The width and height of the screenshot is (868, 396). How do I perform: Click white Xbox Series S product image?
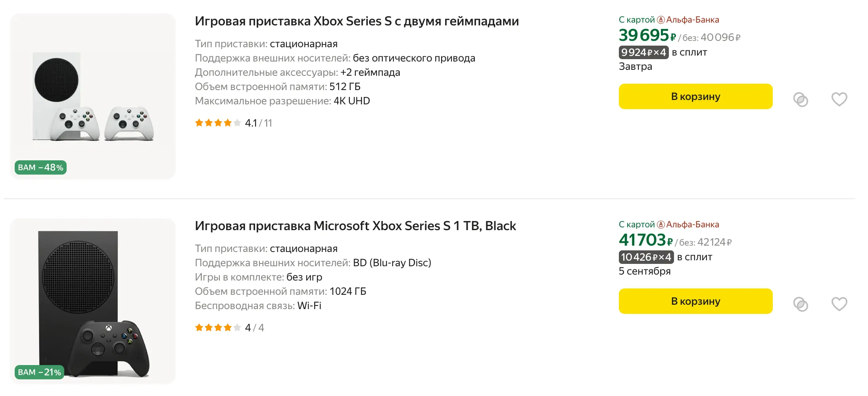(93, 96)
